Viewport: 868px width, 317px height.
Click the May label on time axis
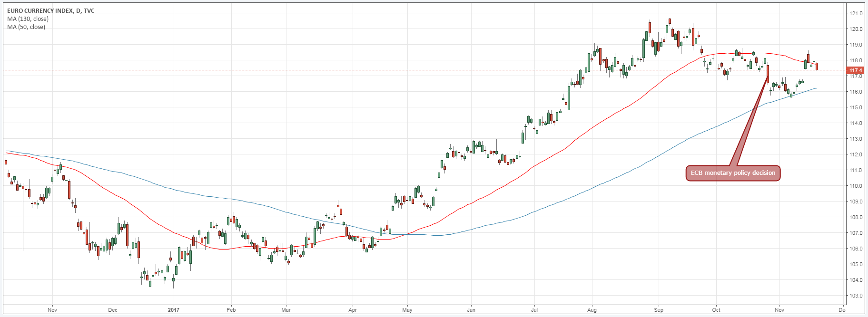407,310
